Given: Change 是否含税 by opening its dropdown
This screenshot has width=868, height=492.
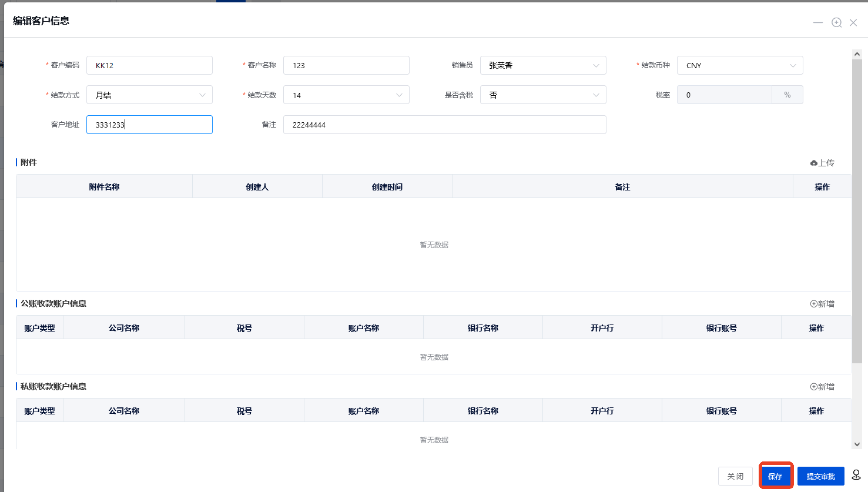Looking at the screenshot, I should tap(542, 95).
